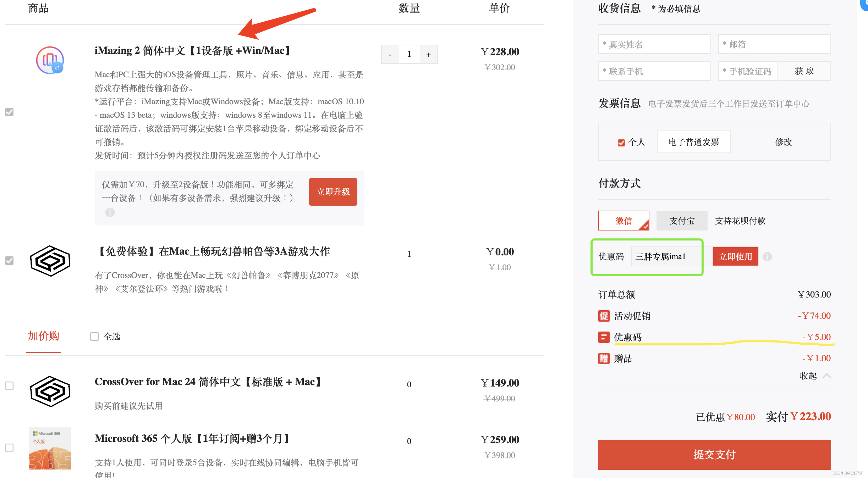Click the 支持花呗付款 text
The height and width of the screenshot is (478, 868).
click(740, 221)
